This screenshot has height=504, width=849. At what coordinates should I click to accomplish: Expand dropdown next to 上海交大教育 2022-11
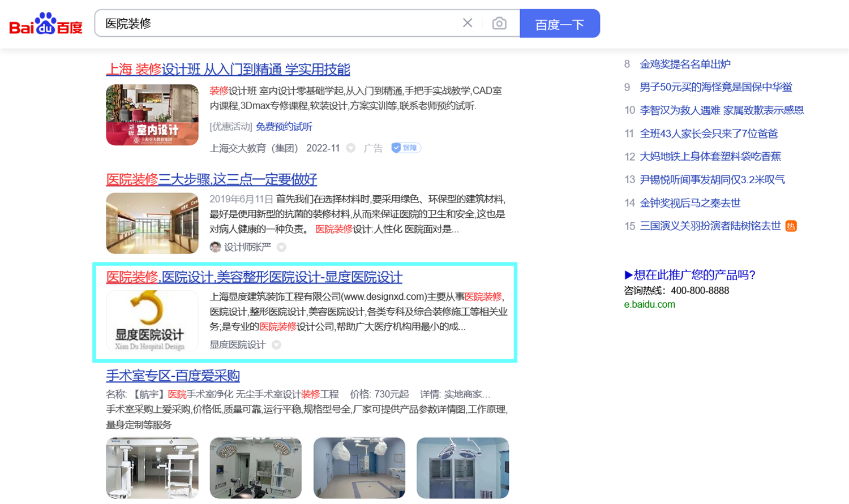pos(351,148)
